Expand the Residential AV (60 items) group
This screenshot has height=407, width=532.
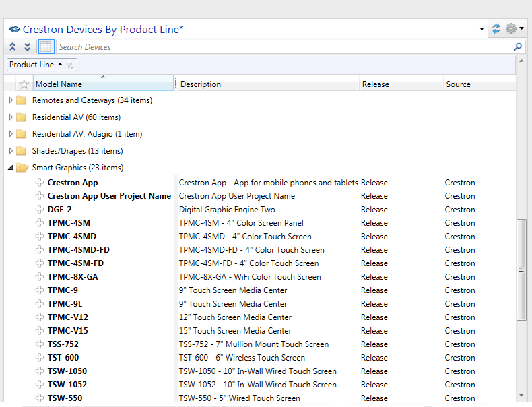[11, 117]
